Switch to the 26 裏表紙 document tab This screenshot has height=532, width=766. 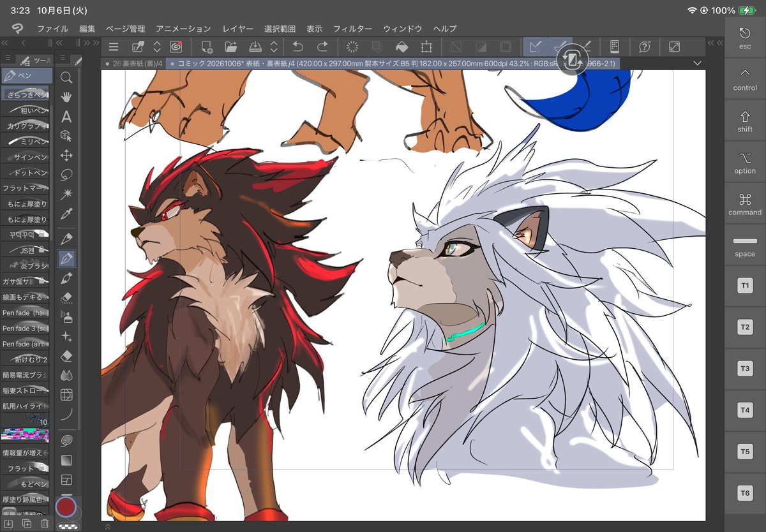click(x=133, y=63)
